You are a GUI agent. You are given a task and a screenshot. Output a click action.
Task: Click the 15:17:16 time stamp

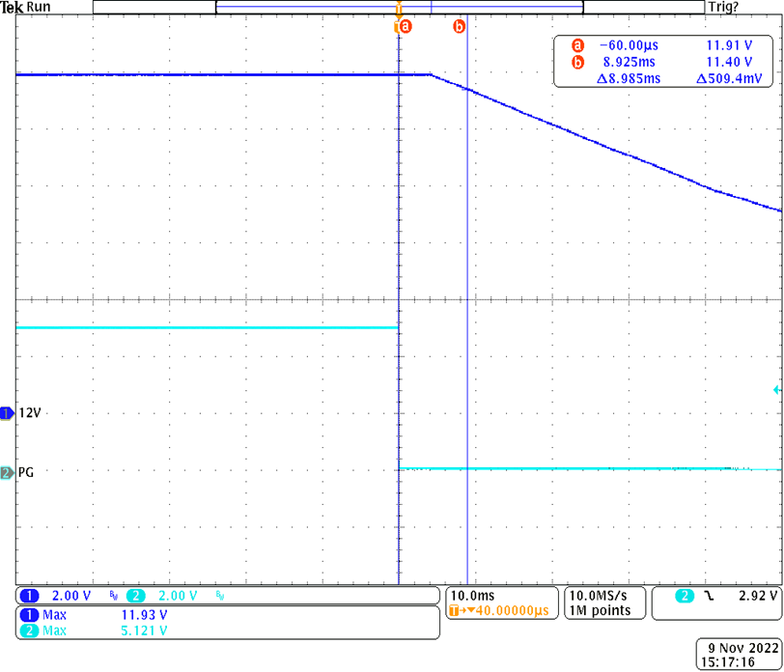tap(727, 662)
